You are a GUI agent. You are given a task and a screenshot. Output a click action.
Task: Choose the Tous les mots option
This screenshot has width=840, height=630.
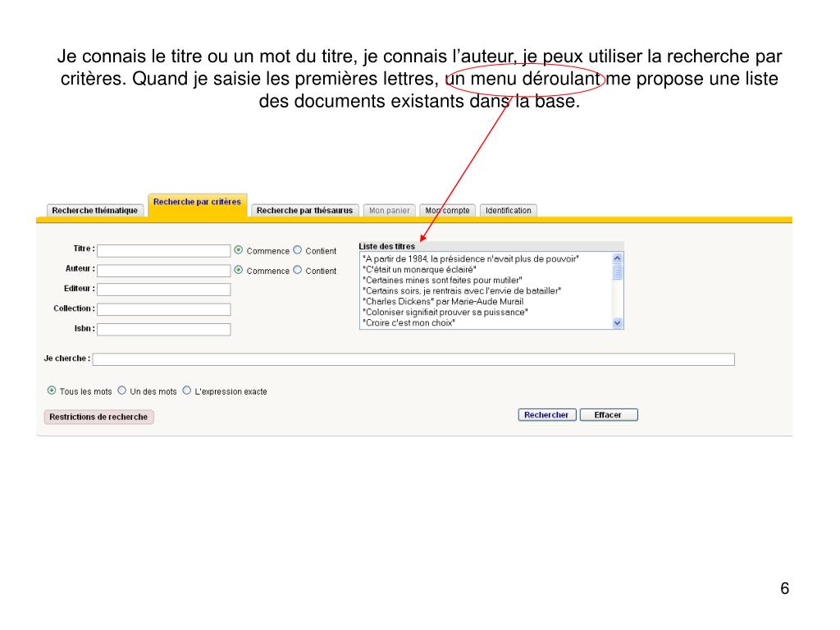pos(52,390)
